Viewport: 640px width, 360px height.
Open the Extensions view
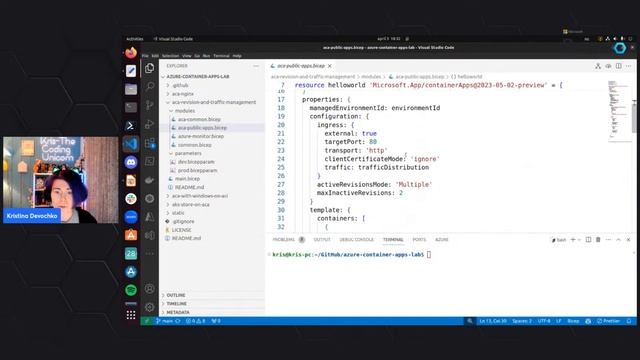tap(150, 143)
